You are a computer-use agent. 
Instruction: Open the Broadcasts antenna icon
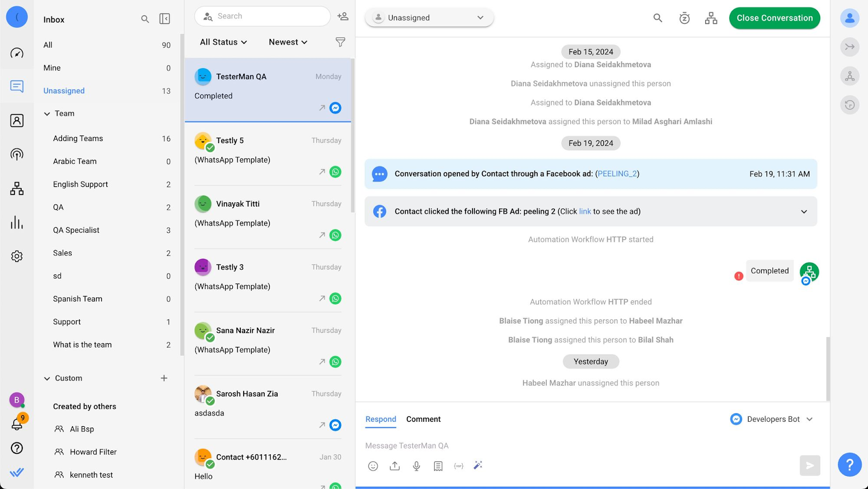tap(17, 155)
